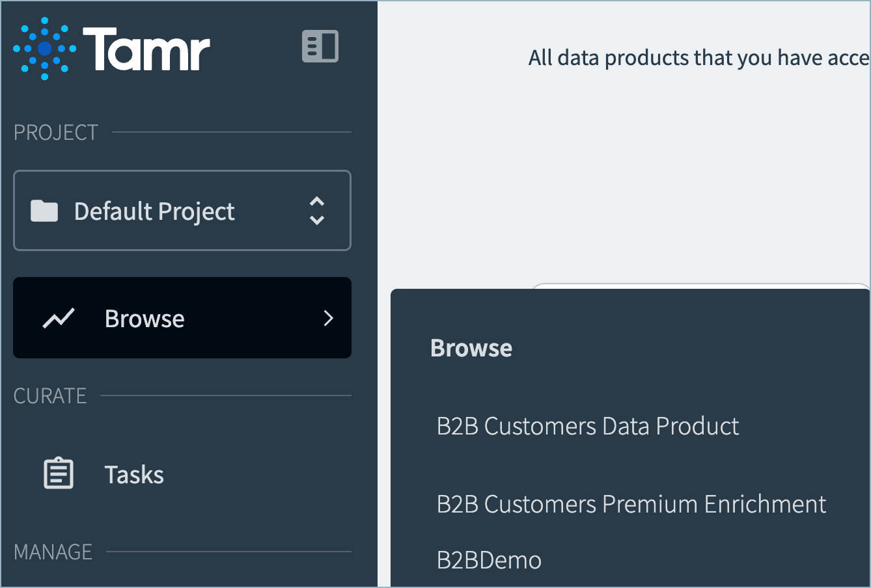Click the up-down arrows on Default Project
The width and height of the screenshot is (871, 588).
(317, 211)
